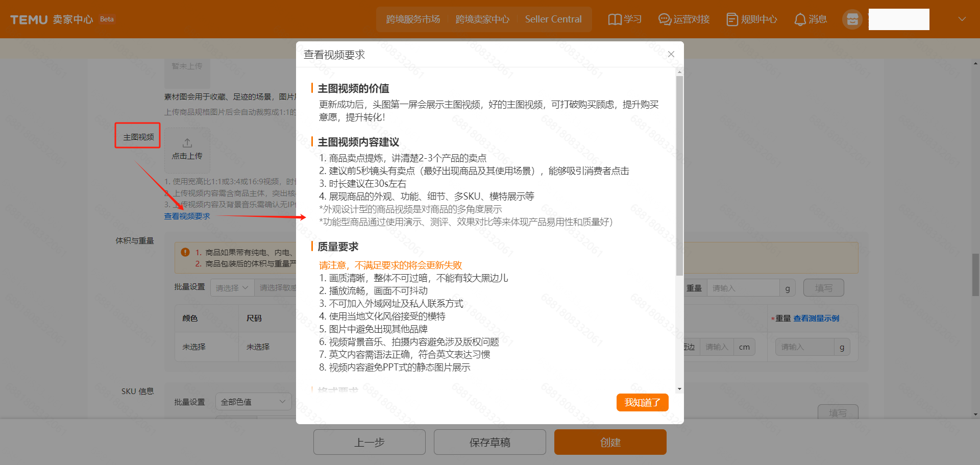Open the 全部色值 dropdown
The width and height of the screenshot is (980, 465).
point(253,402)
